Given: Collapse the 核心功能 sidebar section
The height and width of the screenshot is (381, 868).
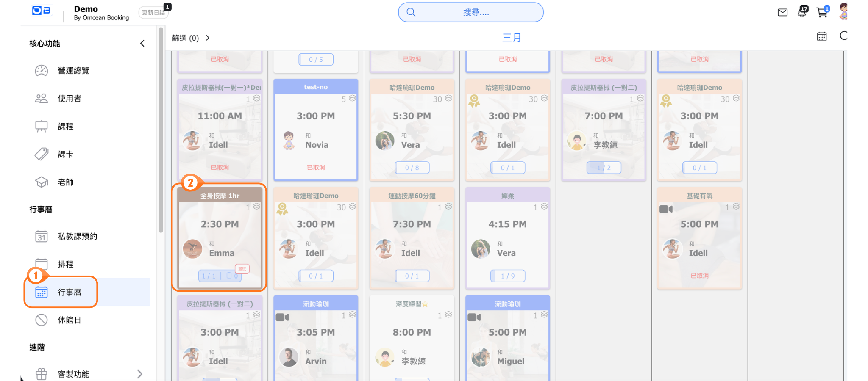Looking at the screenshot, I should (142, 43).
